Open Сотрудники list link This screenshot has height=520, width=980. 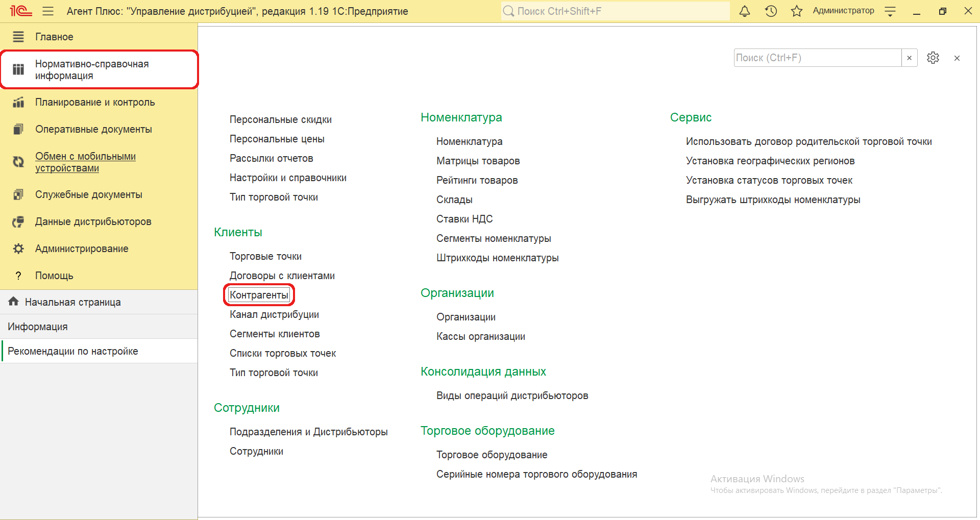coord(256,451)
